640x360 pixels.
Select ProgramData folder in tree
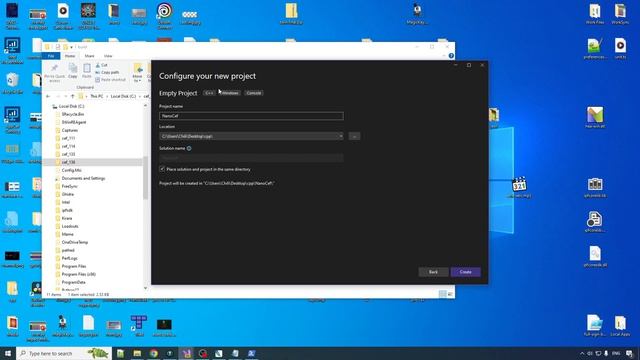coord(73,282)
